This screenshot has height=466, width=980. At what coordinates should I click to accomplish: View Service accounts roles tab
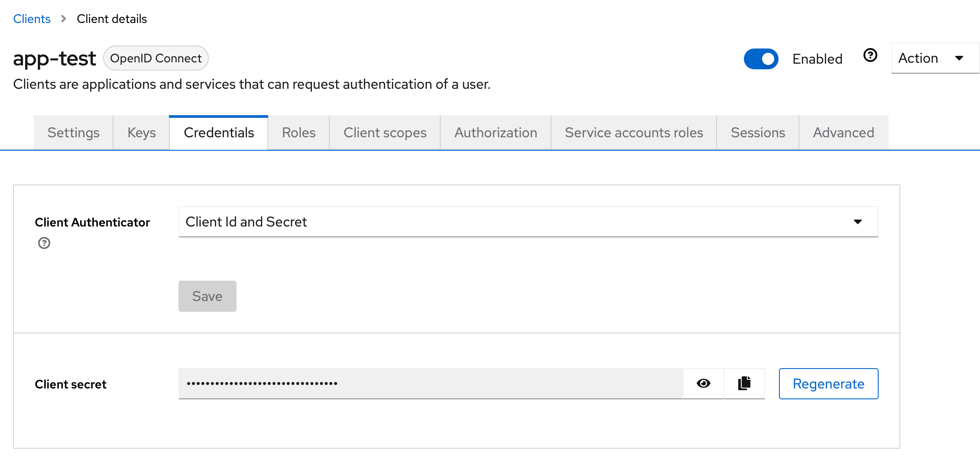click(633, 133)
